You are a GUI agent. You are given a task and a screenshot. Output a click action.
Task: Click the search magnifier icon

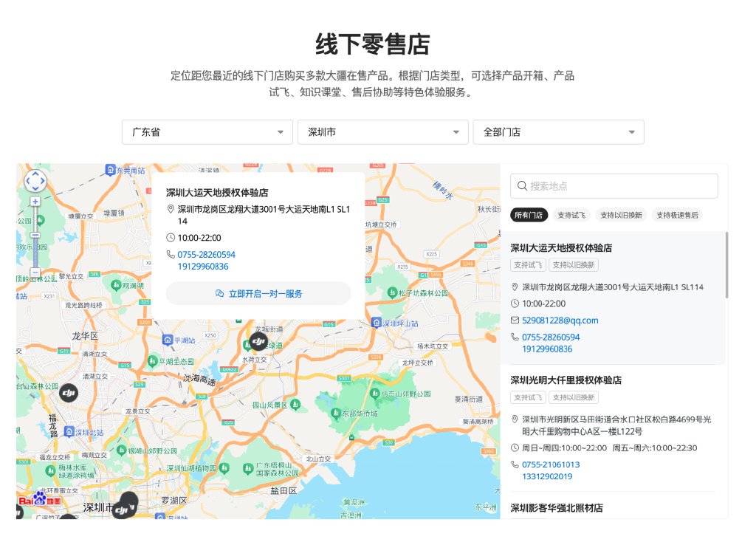pos(522,185)
